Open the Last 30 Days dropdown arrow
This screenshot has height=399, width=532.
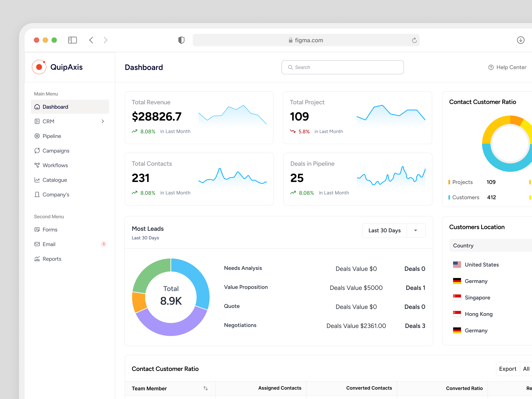pyautogui.click(x=416, y=230)
